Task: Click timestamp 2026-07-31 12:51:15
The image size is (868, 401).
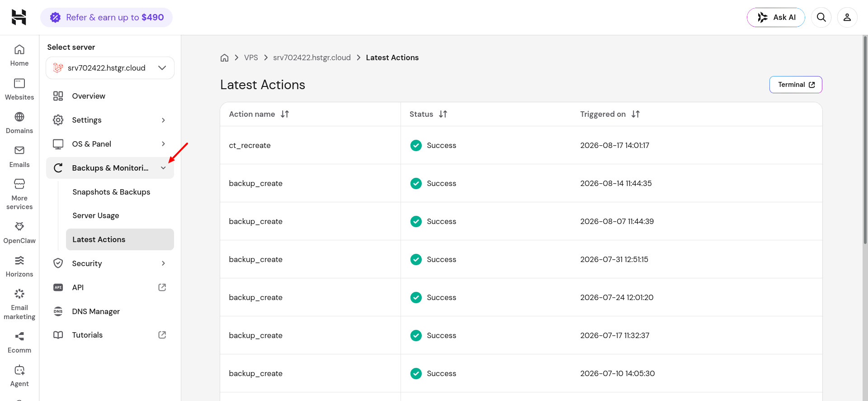Action: click(614, 259)
